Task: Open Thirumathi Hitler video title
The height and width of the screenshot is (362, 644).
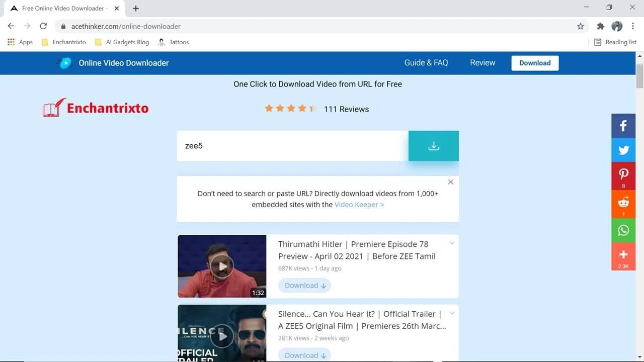Action: point(357,250)
